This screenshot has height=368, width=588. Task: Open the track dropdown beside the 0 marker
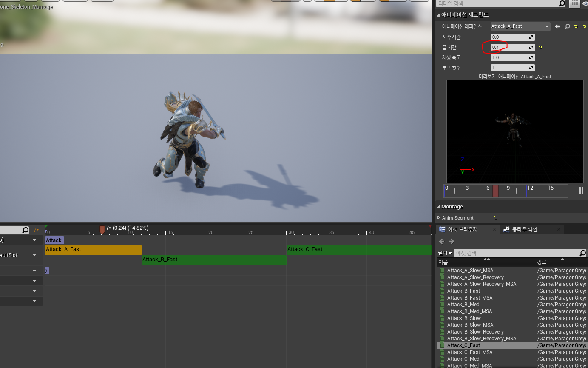point(34,271)
